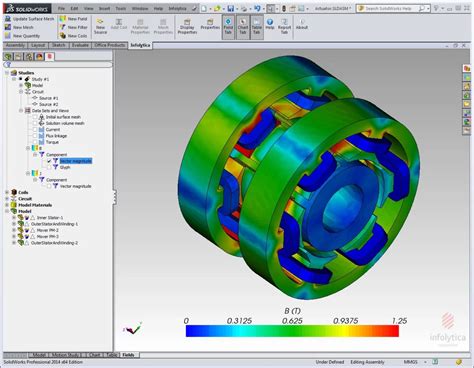Check the Torque data set checkbox
This screenshot has width=474, height=368.
[35, 142]
